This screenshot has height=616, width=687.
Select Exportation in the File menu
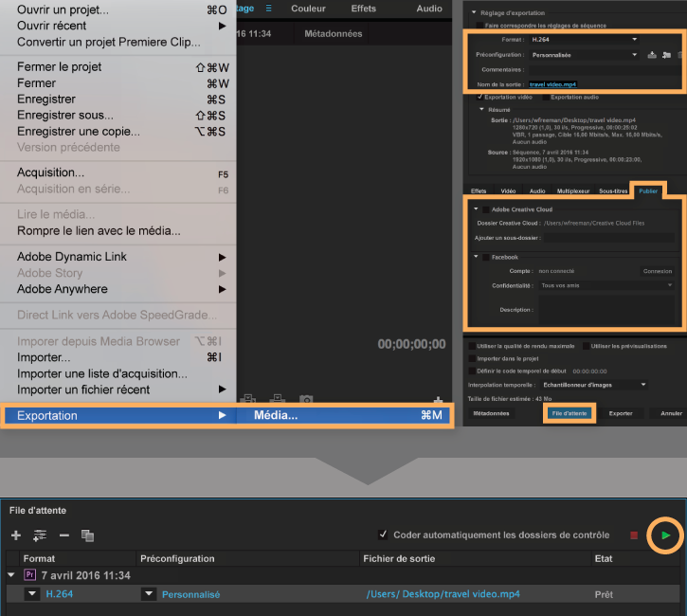118,415
